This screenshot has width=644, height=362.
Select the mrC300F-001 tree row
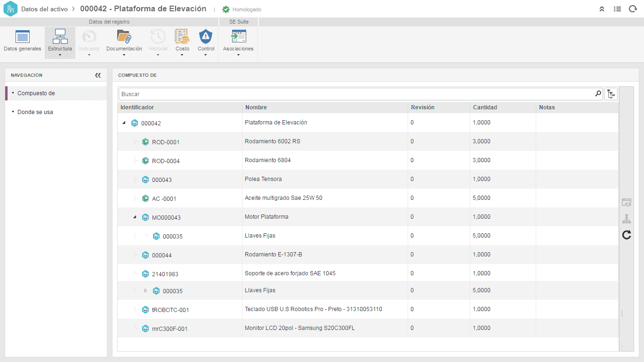pyautogui.click(x=368, y=328)
